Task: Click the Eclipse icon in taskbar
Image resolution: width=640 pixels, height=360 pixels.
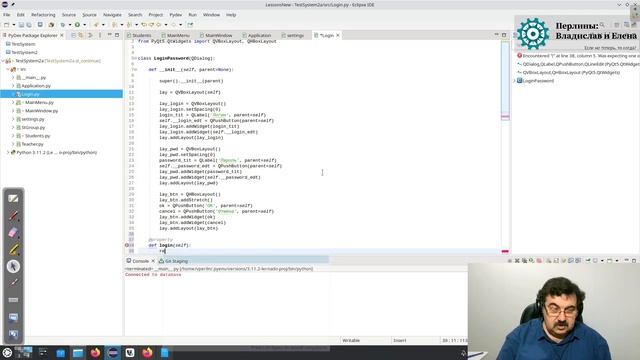Action: [113, 353]
